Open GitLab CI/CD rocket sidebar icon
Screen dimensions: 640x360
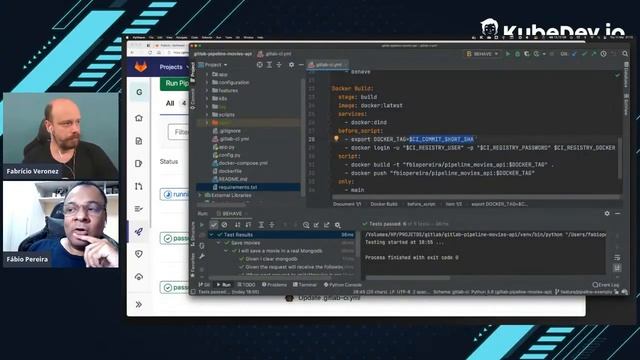pos(139,231)
